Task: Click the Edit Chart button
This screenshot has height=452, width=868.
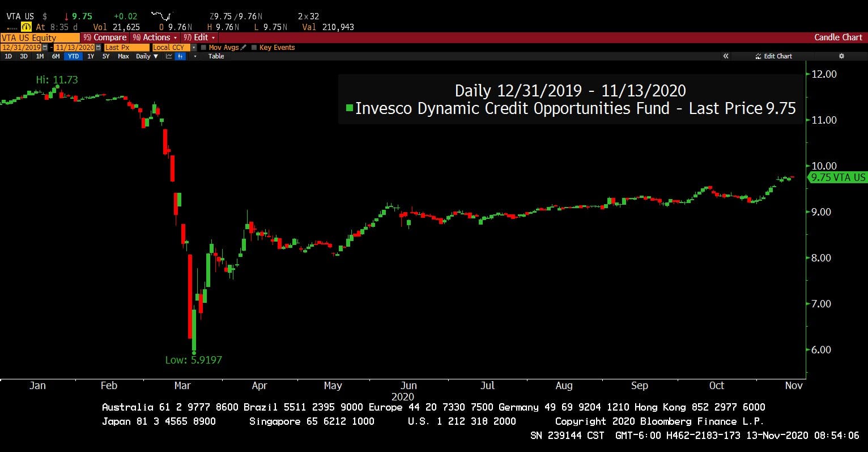Action: (x=773, y=56)
